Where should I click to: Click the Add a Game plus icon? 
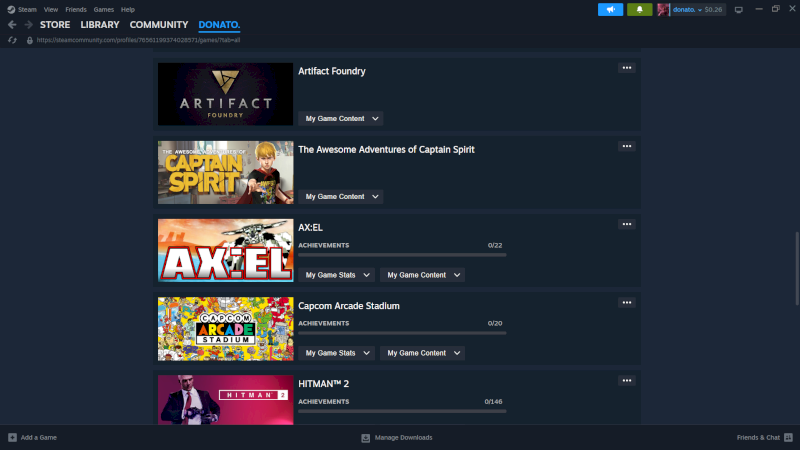(x=12, y=437)
